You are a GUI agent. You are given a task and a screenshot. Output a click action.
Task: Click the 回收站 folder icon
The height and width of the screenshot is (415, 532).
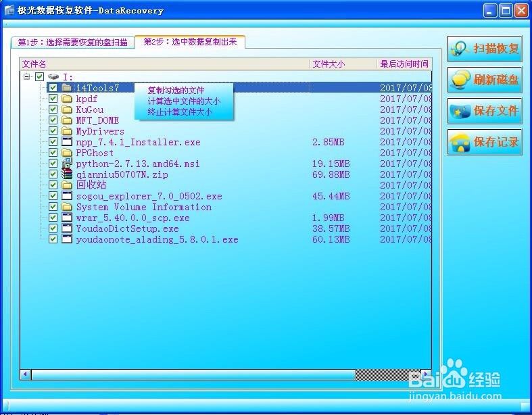coord(67,185)
